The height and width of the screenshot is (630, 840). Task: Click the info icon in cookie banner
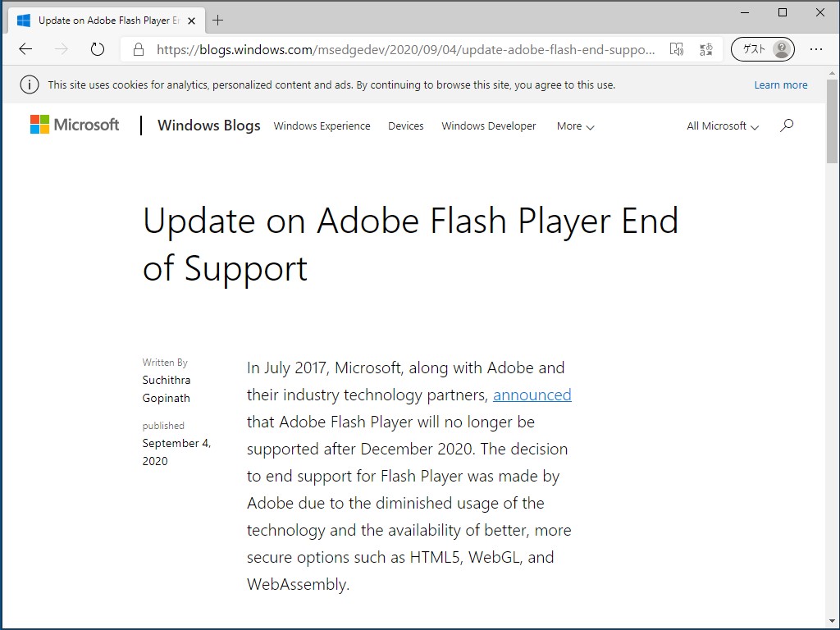[30, 84]
